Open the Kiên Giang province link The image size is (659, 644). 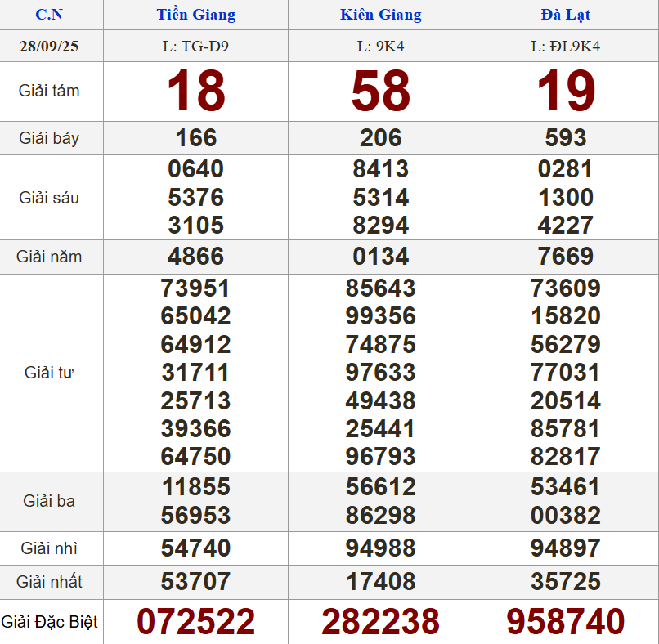point(380,15)
